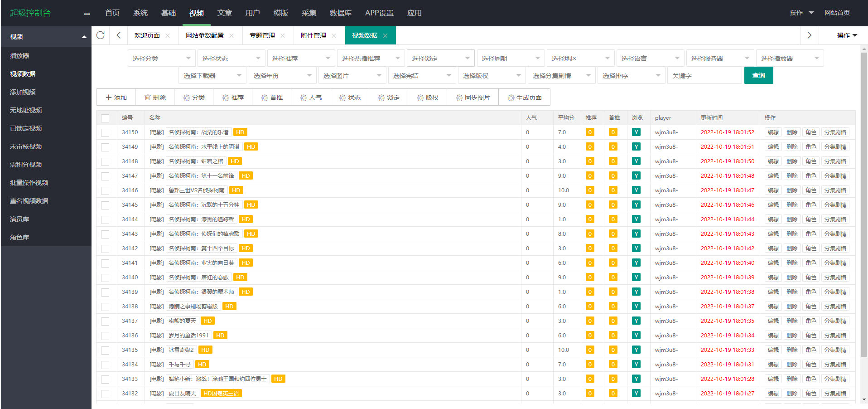Screen dimensions: 868x409
Task: Close the 专题管理 tab
Action: (x=283, y=35)
